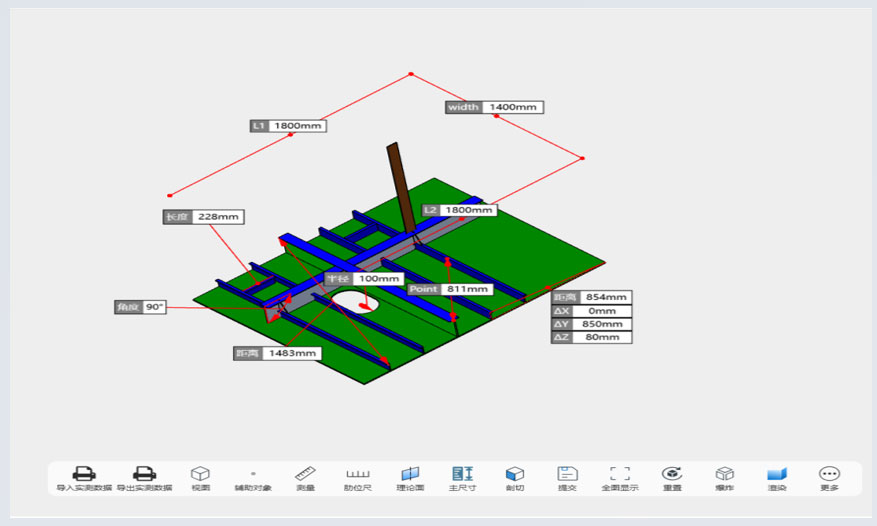This screenshot has width=877, height=526.
Task: Click the 提交 submit icon
Action: pyautogui.click(x=567, y=474)
